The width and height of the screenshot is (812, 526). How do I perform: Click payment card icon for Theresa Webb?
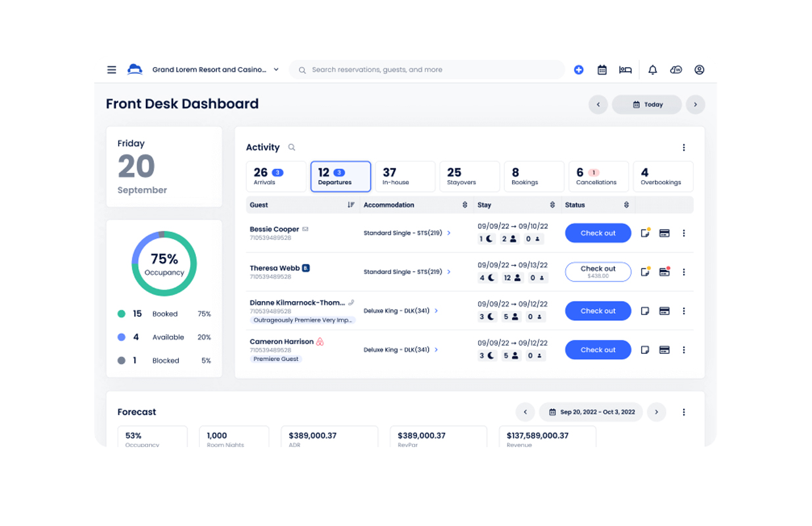coord(664,272)
